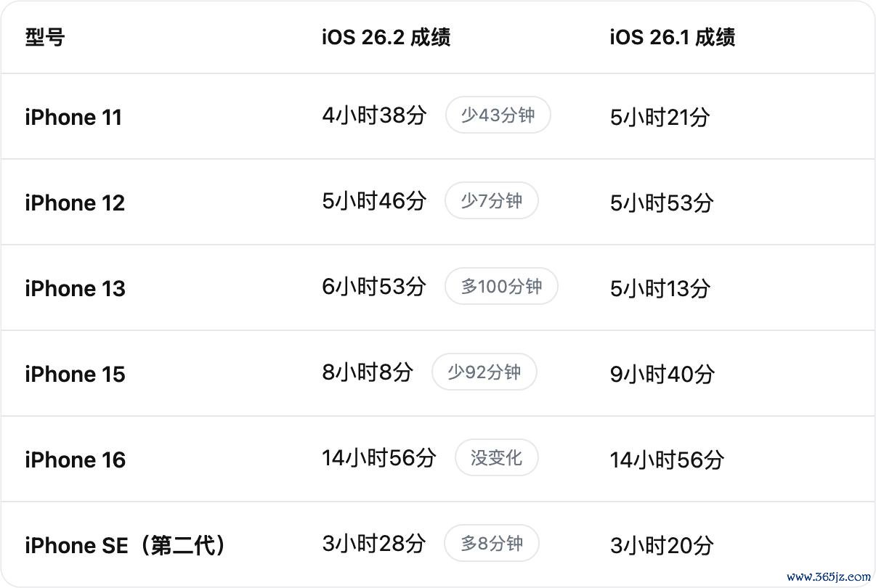Viewport: 876px width, 588px height.
Task: Click the 少92分钟 badge
Action: 484,372
